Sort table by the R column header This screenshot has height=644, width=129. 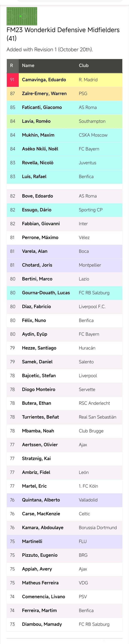[x=12, y=65]
